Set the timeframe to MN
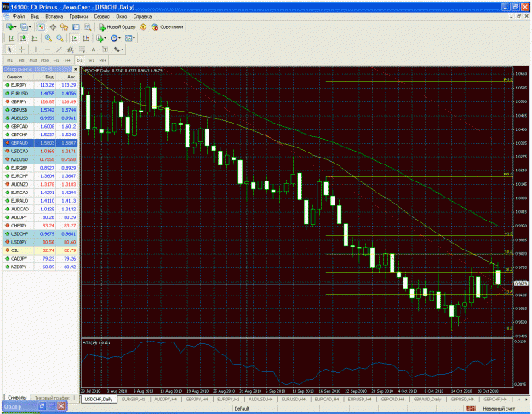 102,60
